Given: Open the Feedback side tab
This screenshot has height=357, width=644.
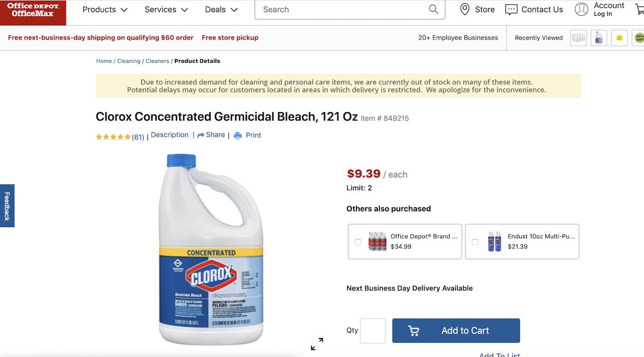Looking at the screenshot, I should coord(7,206).
